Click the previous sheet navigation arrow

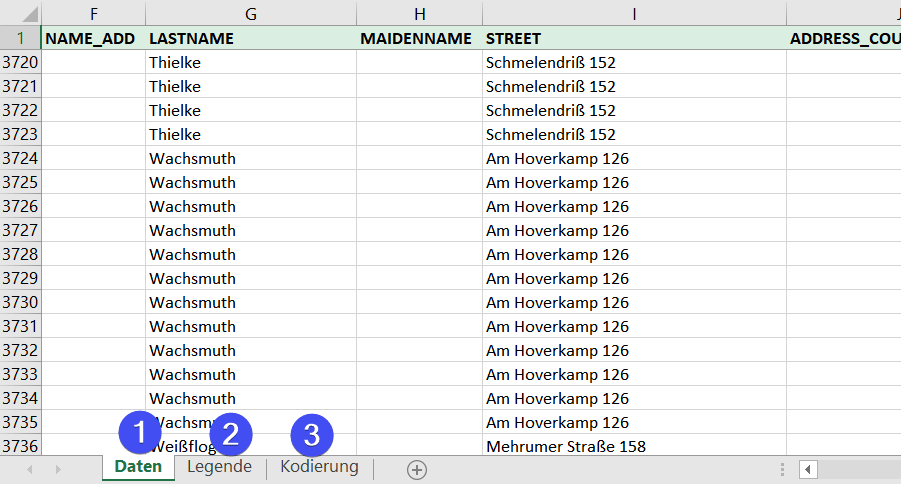tap(30, 469)
